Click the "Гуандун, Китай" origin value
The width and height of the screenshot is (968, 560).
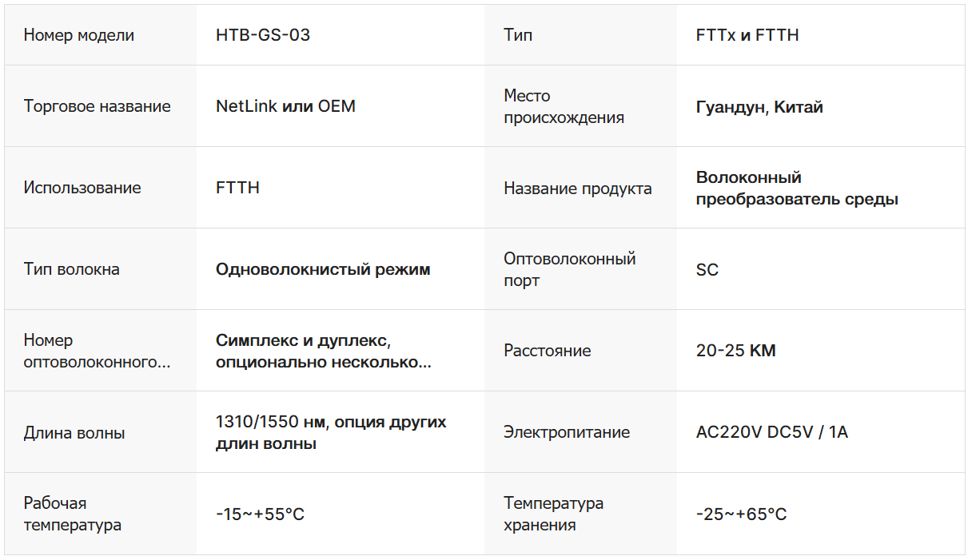pos(759,107)
